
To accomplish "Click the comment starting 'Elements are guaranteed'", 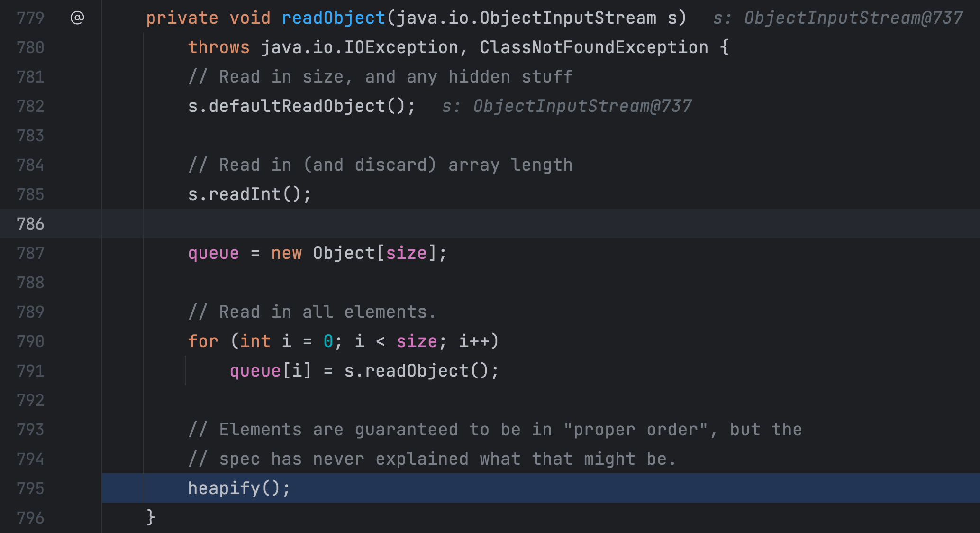I will [495, 430].
